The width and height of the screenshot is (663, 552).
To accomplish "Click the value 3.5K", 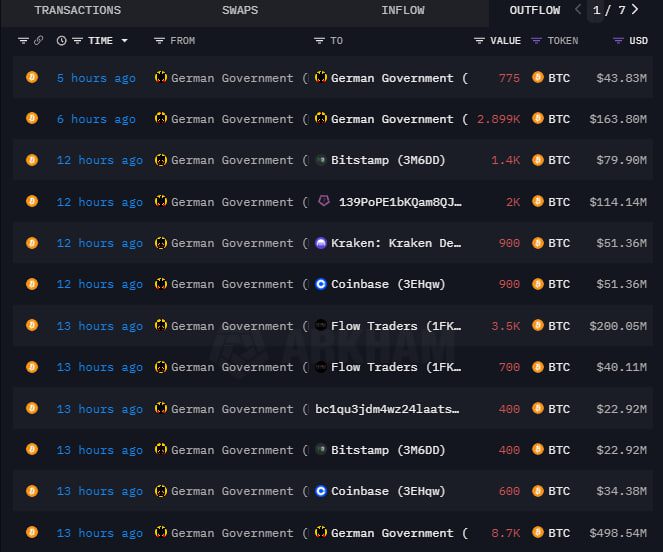I will point(506,326).
